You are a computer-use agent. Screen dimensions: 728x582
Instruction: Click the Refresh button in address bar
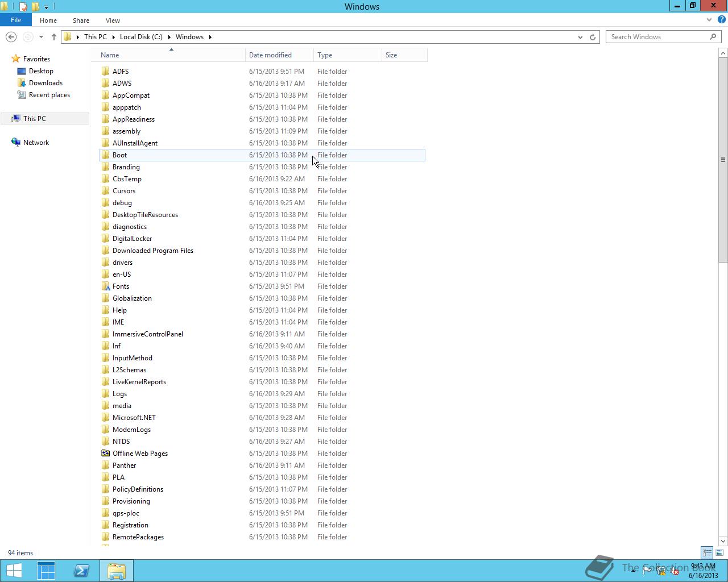click(x=593, y=37)
